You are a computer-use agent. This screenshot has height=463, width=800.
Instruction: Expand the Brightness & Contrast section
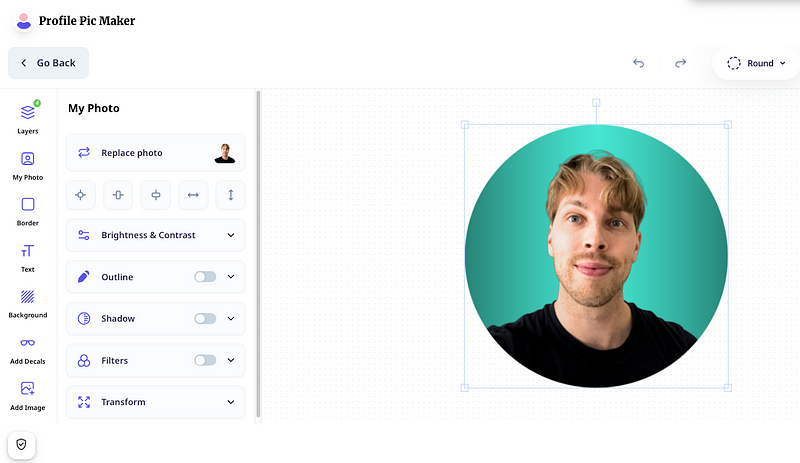[156, 235]
